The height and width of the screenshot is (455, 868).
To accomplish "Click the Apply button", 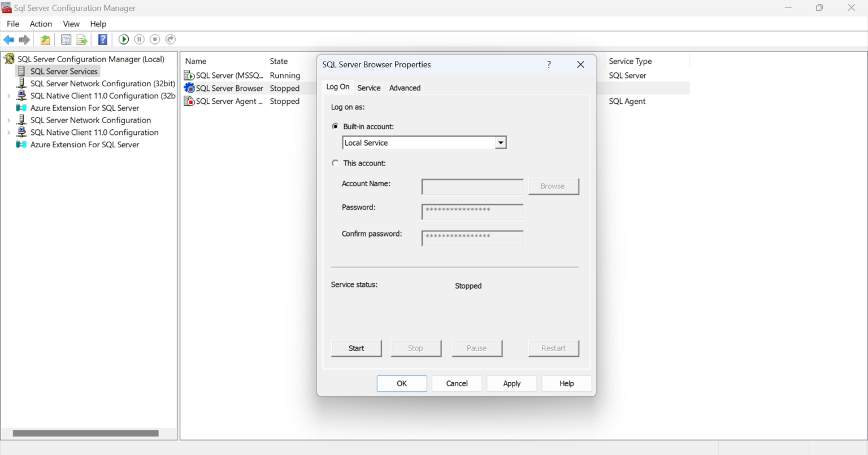I will [x=511, y=383].
